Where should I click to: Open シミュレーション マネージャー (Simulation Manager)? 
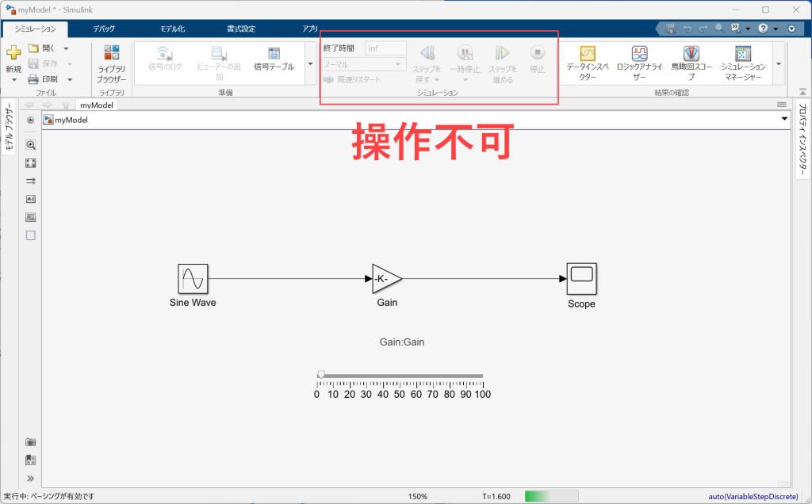pos(743,62)
